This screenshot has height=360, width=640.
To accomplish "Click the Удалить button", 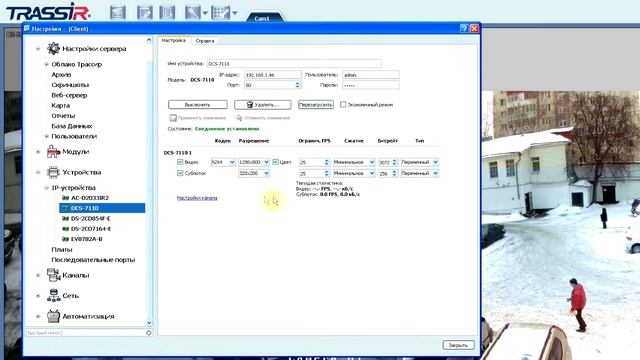I will 262,104.
